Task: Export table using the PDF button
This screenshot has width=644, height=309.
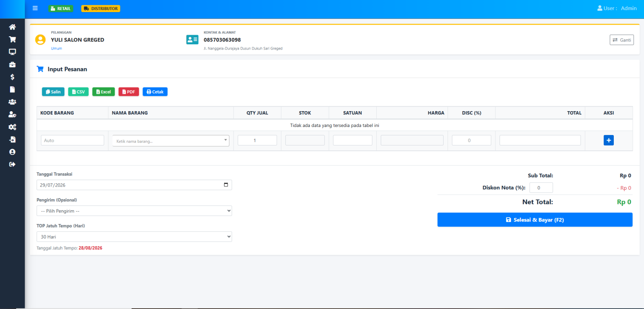Action: coord(129,92)
